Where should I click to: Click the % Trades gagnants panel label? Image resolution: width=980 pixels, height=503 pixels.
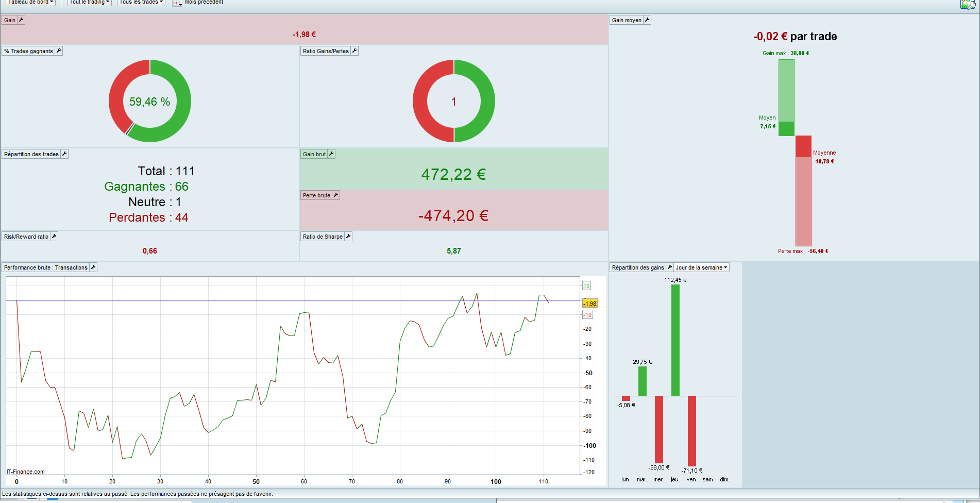tap(29, 51)
